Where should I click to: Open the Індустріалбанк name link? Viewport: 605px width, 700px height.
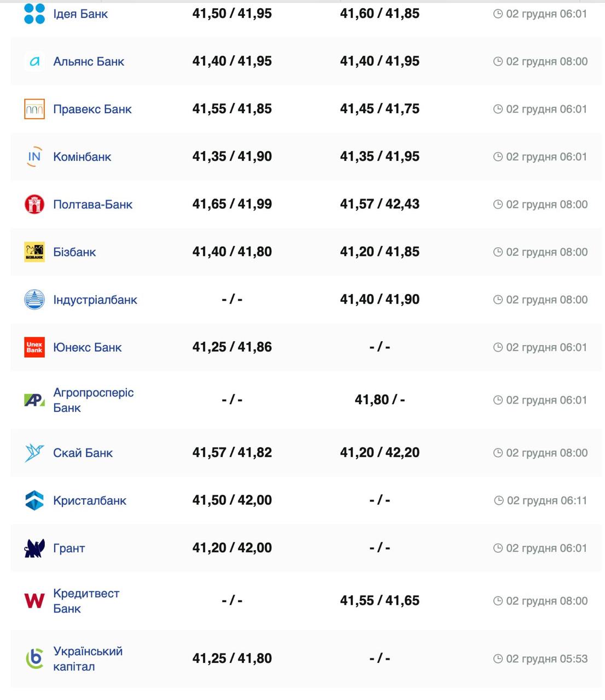click(95, 300)
